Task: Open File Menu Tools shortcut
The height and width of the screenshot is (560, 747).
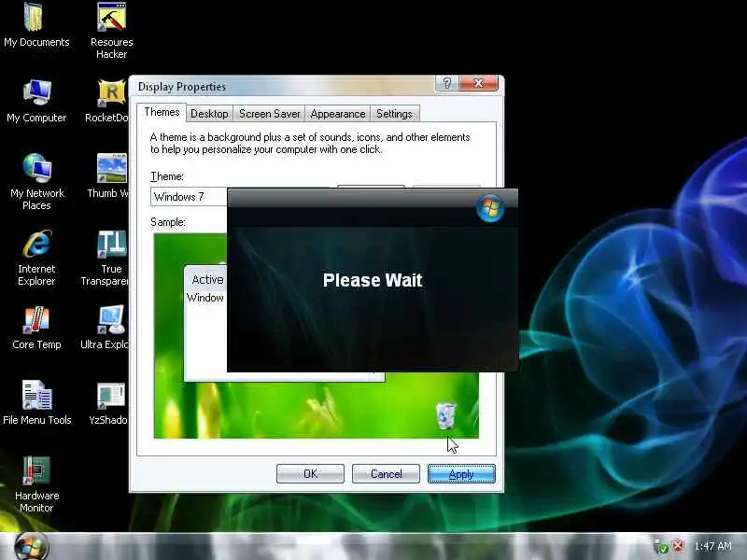Action: [36, 403]
